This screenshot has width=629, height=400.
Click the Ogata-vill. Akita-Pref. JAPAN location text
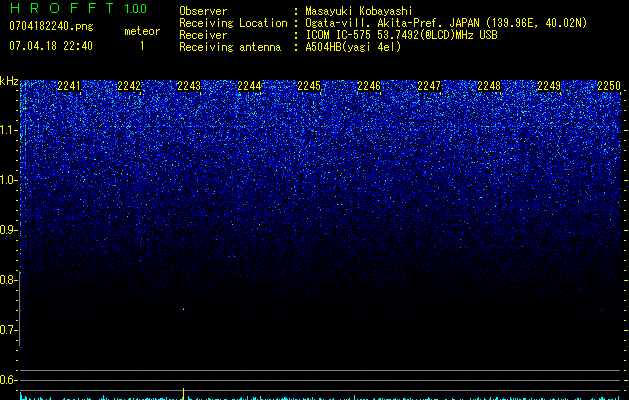point(446,23)
